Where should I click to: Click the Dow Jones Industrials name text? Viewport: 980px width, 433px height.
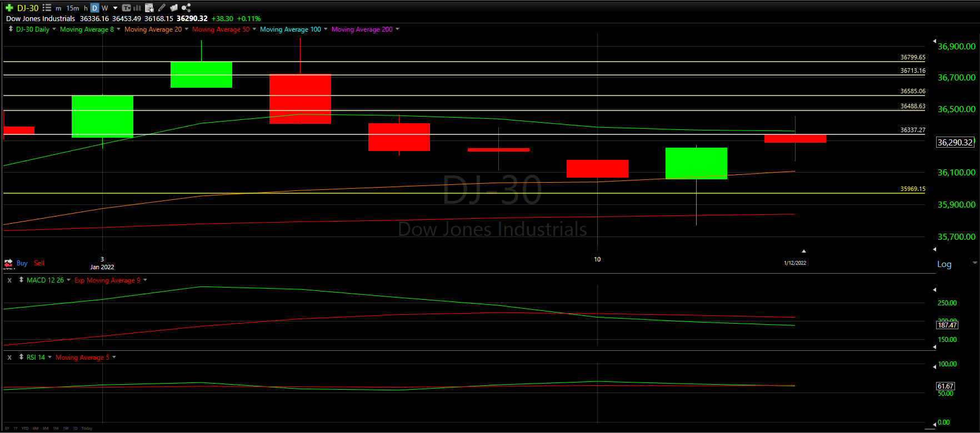[41, 18]
